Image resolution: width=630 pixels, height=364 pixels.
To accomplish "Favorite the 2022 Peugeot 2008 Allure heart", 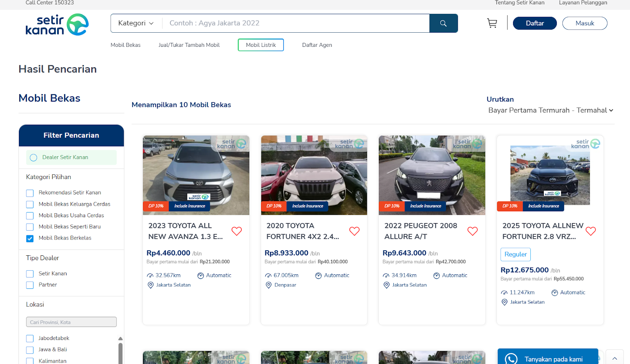I will click(472, 231).
